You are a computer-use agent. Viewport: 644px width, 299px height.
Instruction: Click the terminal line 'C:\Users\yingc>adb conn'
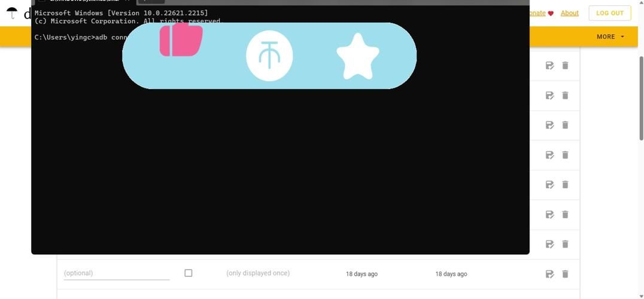pos(82,37)
